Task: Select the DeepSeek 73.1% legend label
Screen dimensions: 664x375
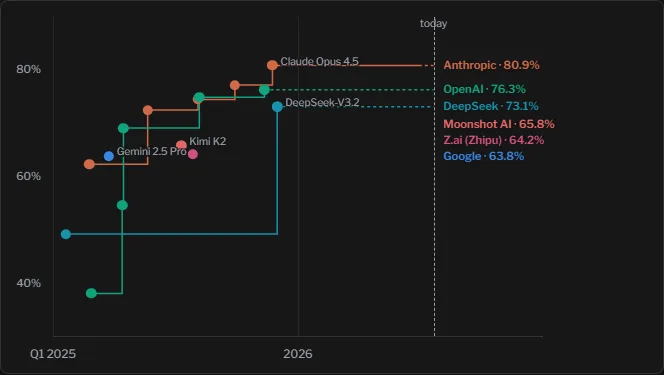Action: coord(491,106)
